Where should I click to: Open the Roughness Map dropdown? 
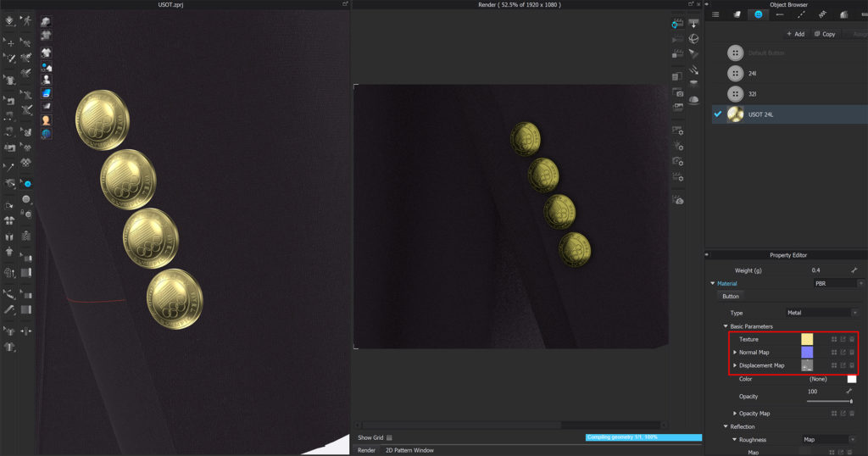click(829, 439)
